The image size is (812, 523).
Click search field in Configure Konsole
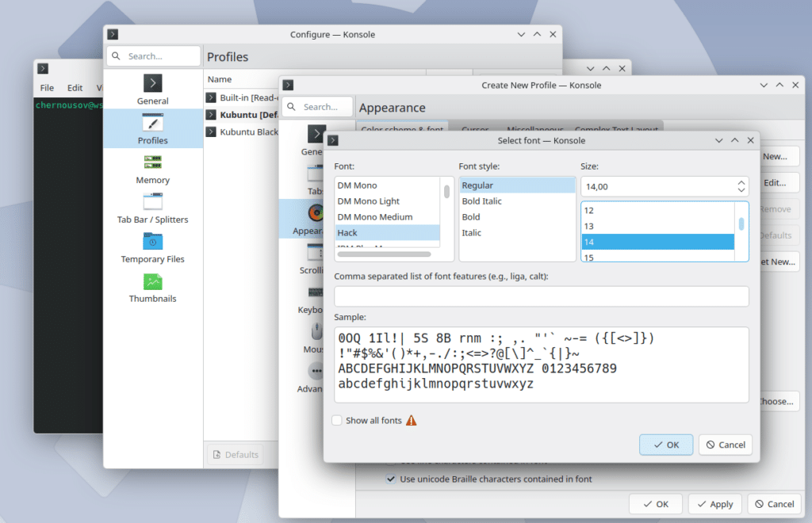[154, 56]
